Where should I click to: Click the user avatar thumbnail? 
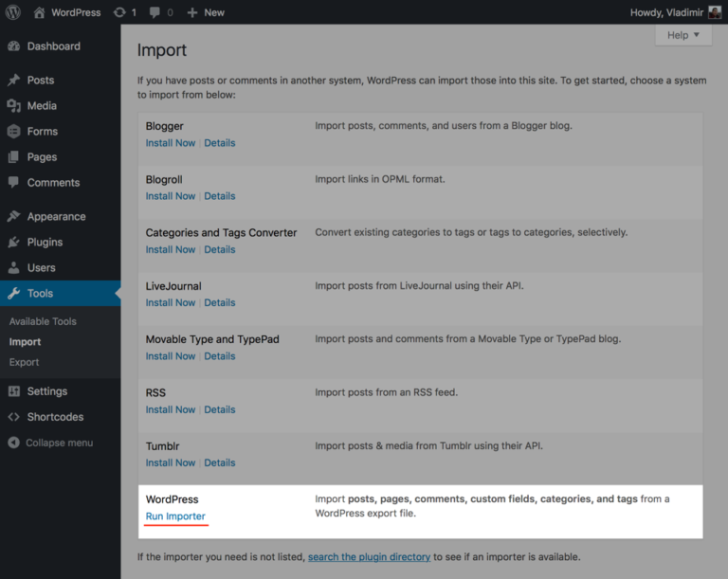click(x=715, y=12)
